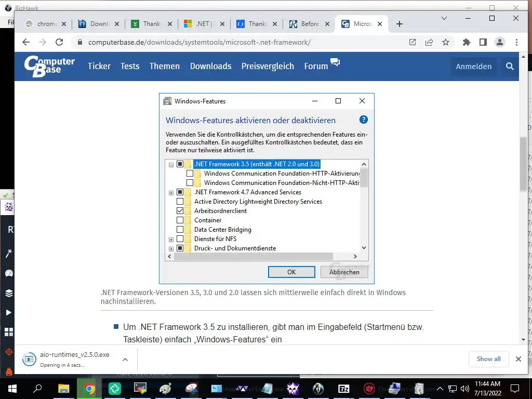Switch to the Downl... tab
Viewport: 532px width, 399px height.
pos(98,24)
